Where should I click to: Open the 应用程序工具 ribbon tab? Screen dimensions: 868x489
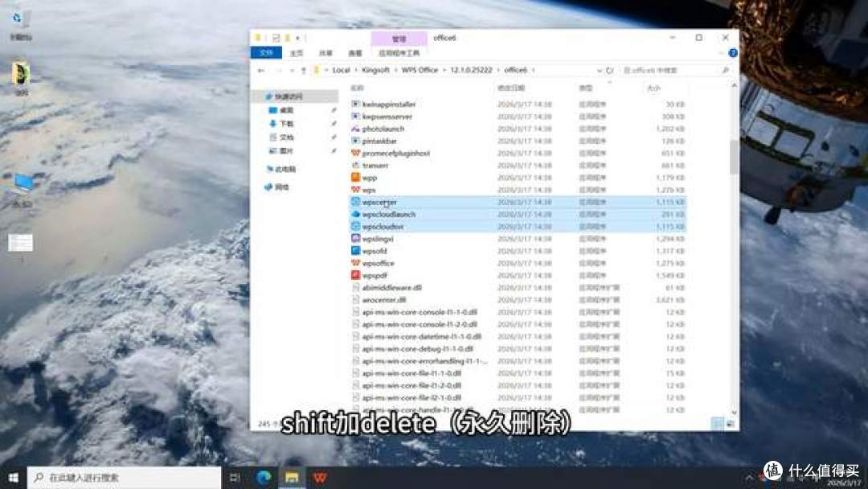[399, 53]
